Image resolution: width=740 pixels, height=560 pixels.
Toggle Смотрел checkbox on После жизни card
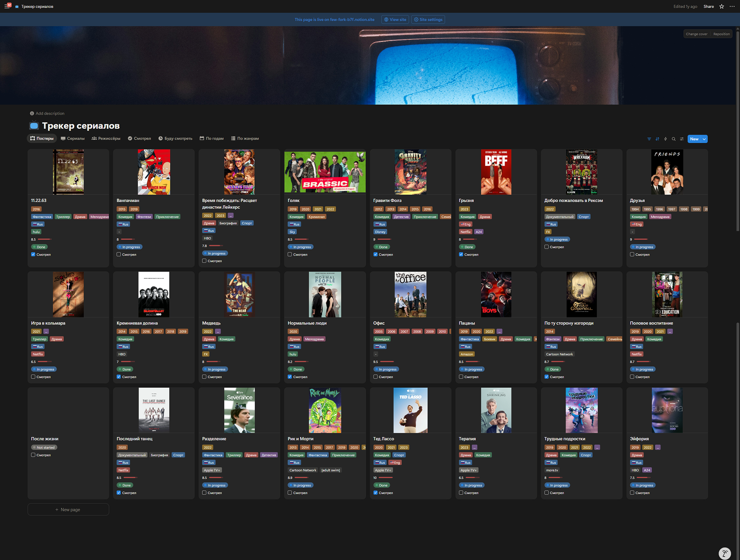click(x=33, y=455)
